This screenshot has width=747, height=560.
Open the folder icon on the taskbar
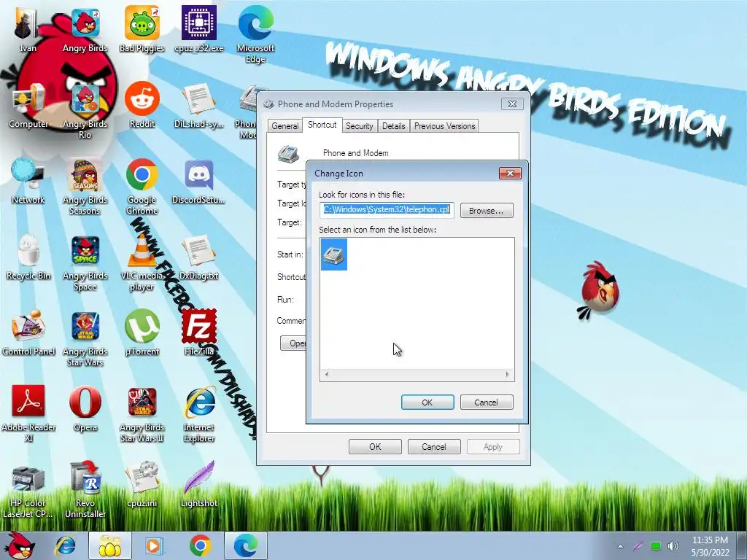[109, 545]
